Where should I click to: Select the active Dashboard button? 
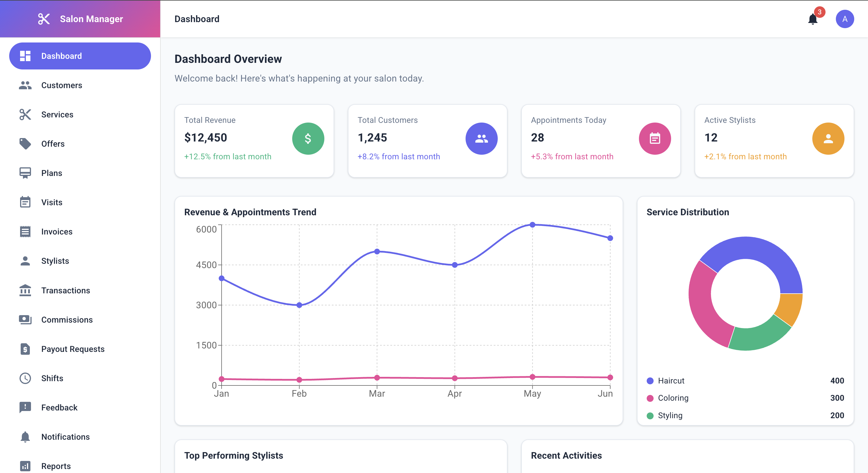pyautogui.click(x=80, y=56)
